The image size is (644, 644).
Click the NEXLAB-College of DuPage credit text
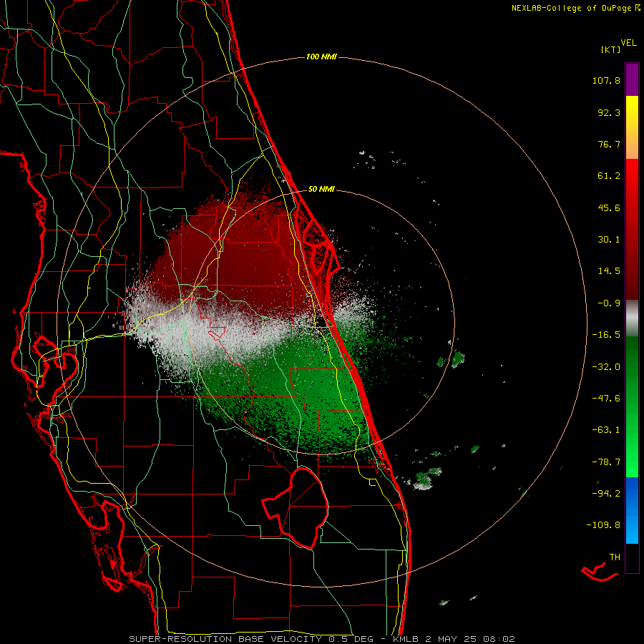[572, 8]
